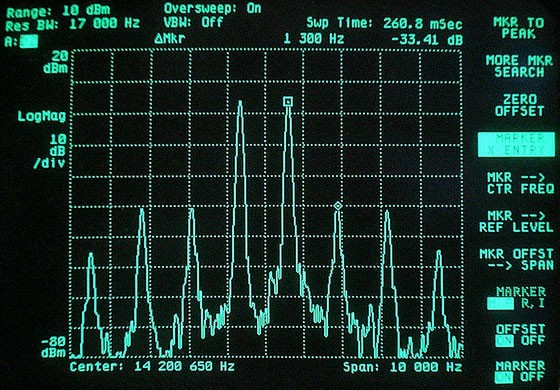Click the ΔMkr 1 300 Hz readout
This screenshot has height=390, width=560.
click(x=309, y=39)
